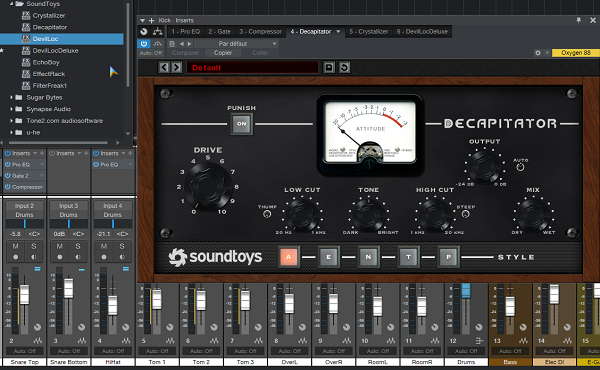Screen dimensions: 600x370
Task: Select next preset with right triangle
Action: pos(189,44)
